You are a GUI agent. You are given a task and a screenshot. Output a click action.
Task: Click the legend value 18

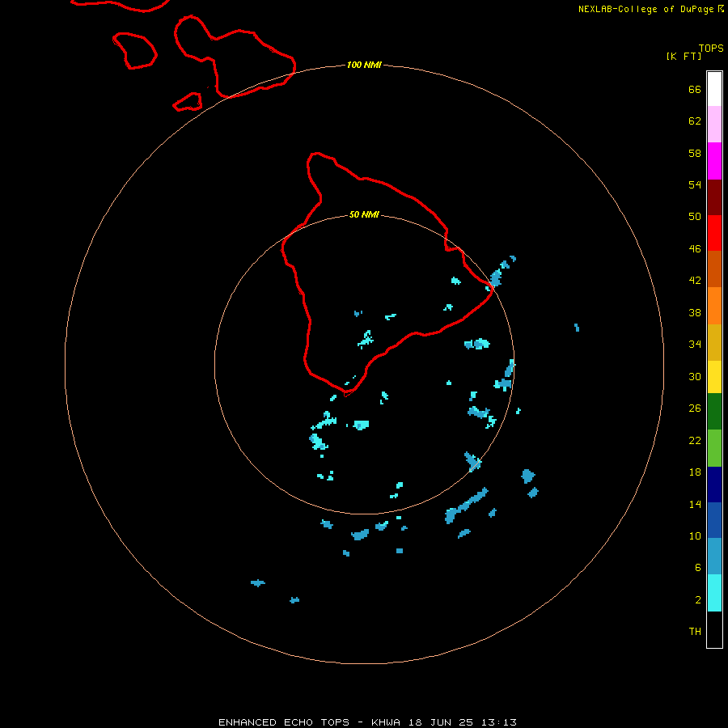click(695, 472)
